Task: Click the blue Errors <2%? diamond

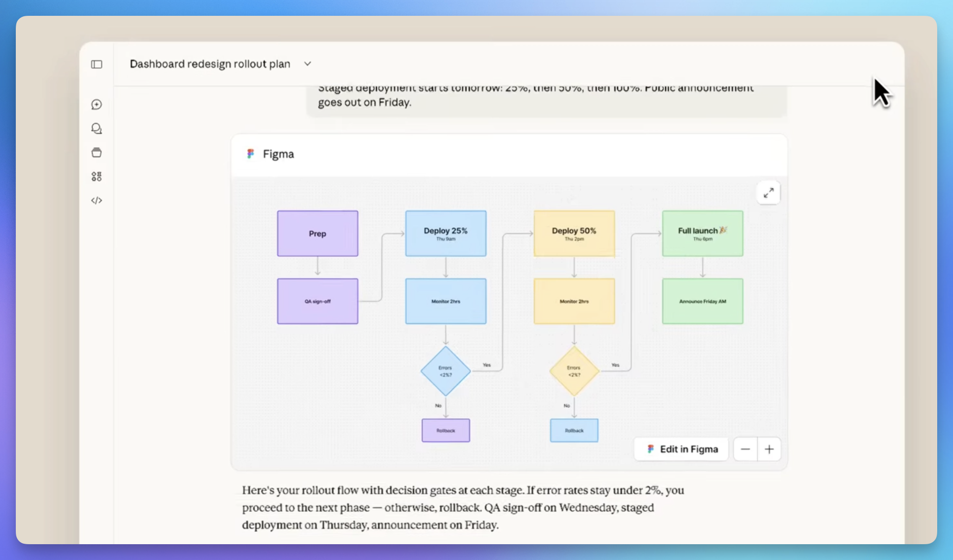Action: point(445,371)
